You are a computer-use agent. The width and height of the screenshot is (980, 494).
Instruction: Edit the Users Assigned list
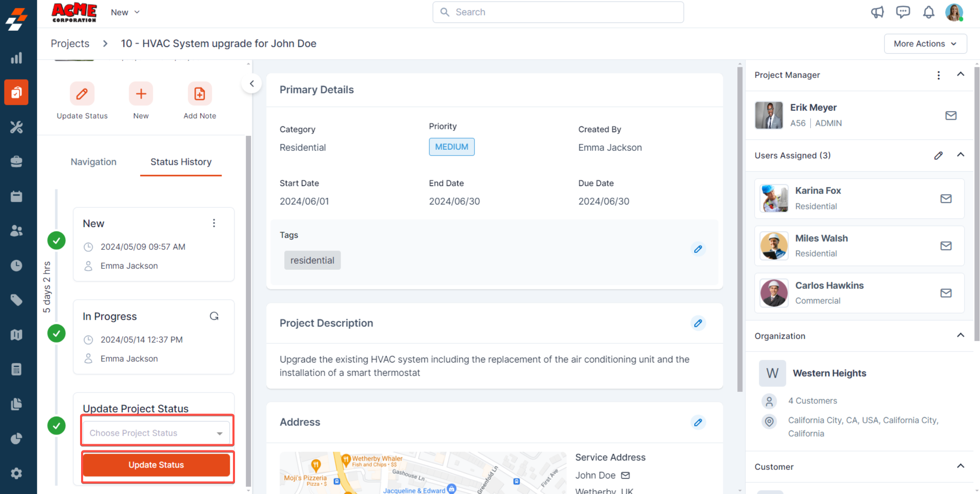938,155
